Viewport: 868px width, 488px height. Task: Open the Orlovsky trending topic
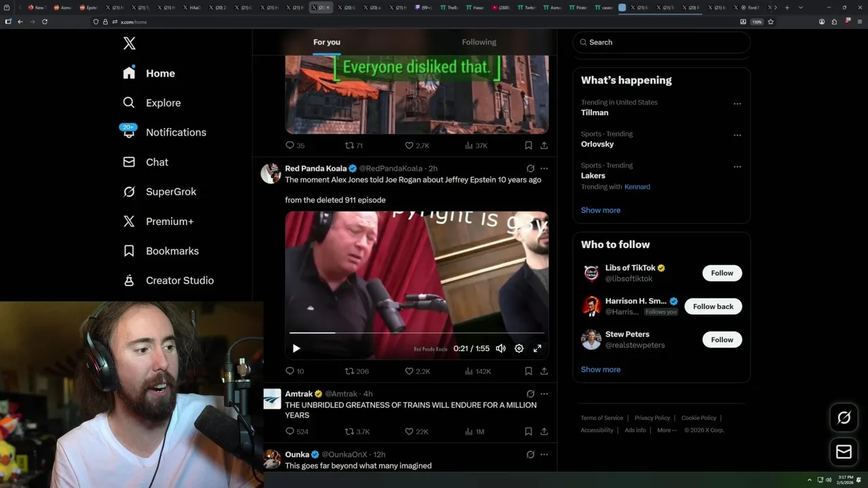[x=597, y=144]
